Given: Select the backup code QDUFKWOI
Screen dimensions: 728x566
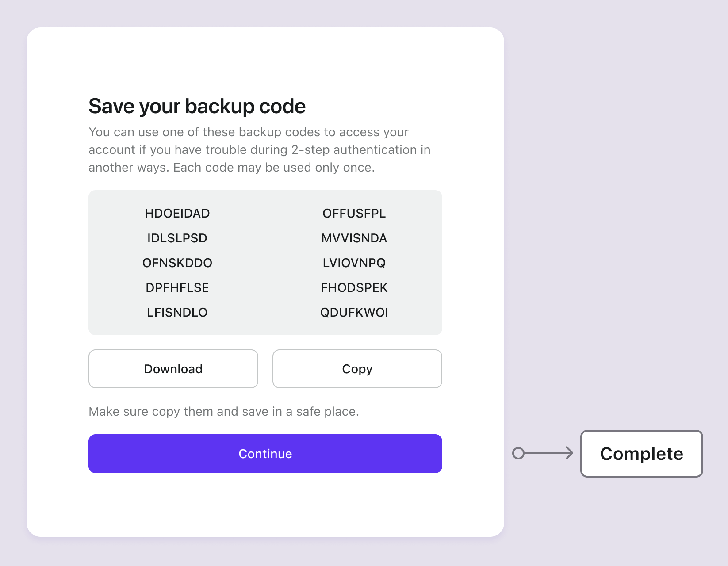Looking at the screenshot, I should (354, 312).
